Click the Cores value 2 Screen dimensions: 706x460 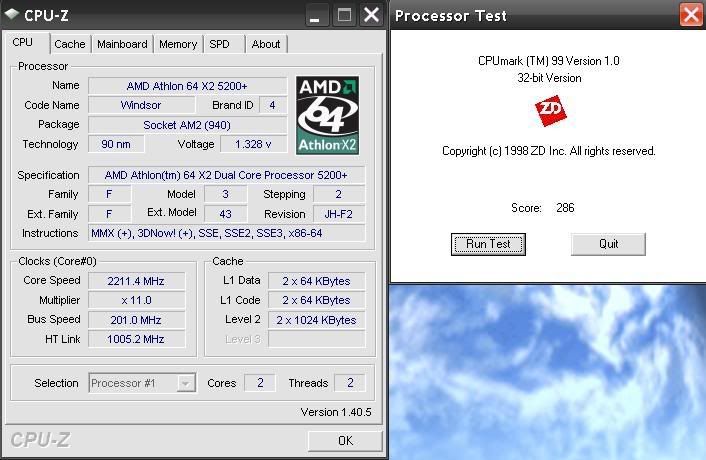(260, 383)
